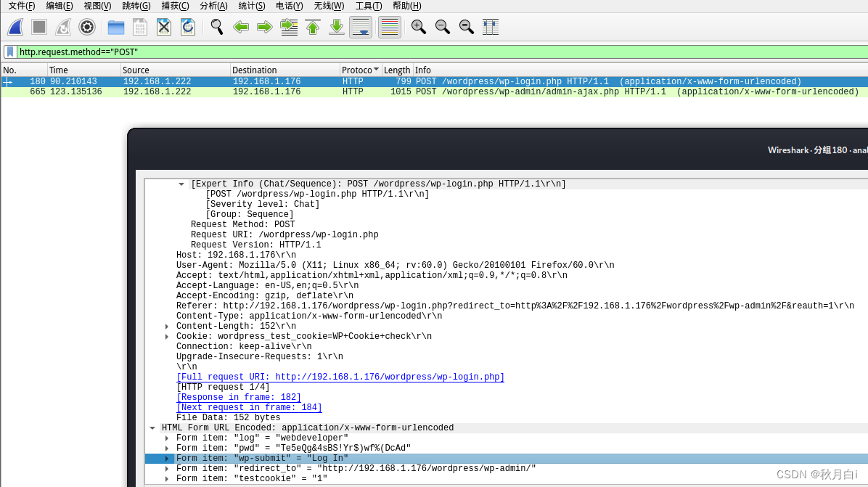Screen dimensions: 868x487
Task: Expand the Cookie header field
Action: tap(167, 336)
